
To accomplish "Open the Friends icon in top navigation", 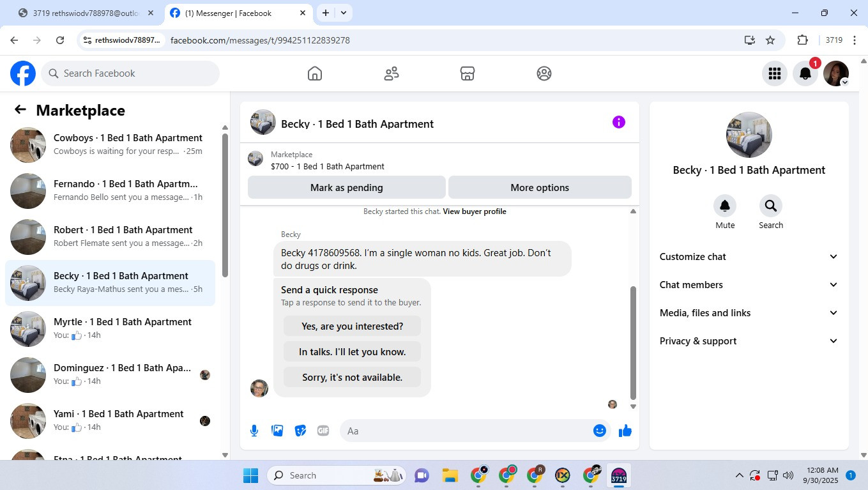I will click(x=392, y=73).
